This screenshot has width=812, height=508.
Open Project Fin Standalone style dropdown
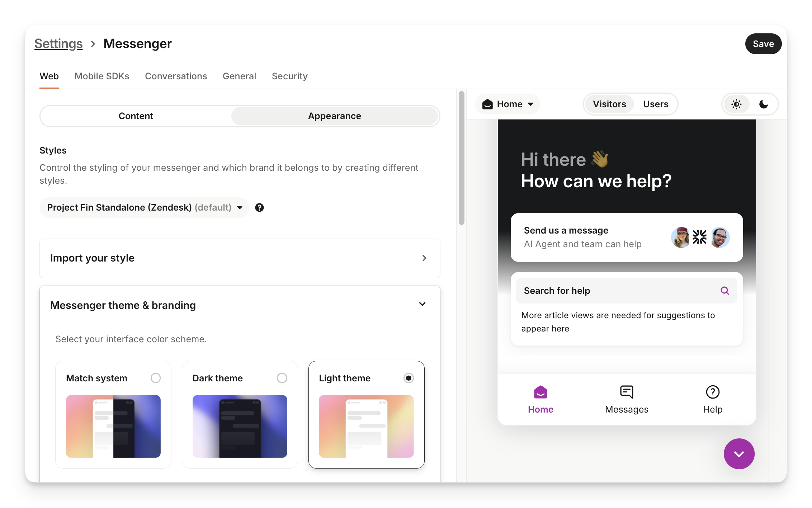(144, 208)
